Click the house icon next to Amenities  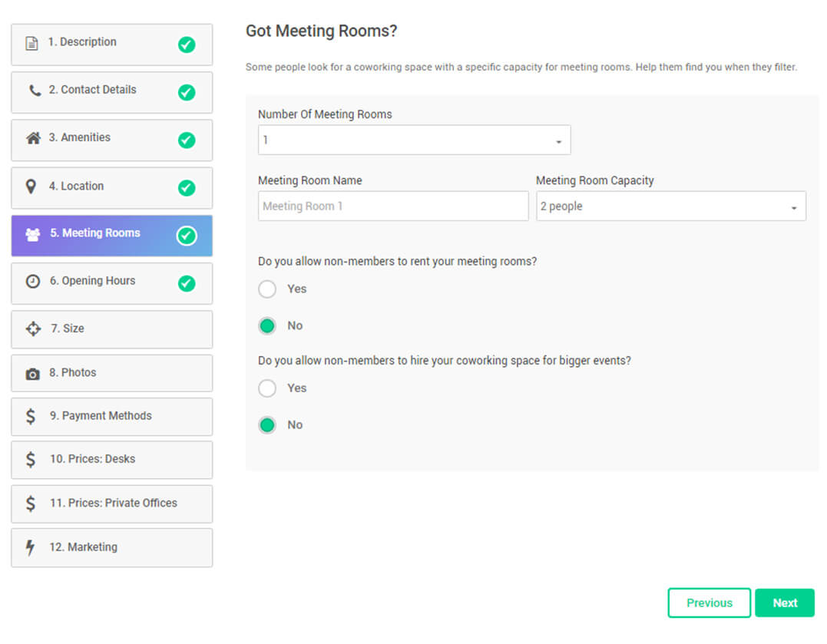point(33,138)
